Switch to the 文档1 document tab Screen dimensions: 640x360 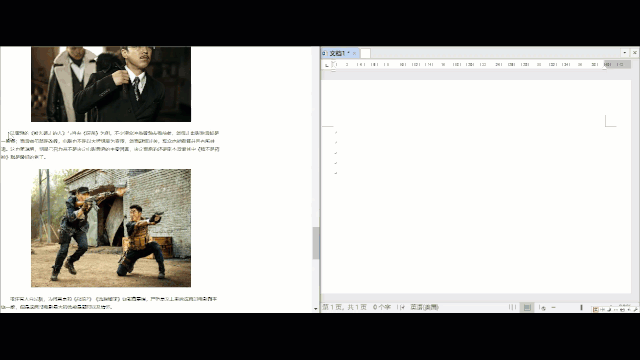[x=339, y=53]
